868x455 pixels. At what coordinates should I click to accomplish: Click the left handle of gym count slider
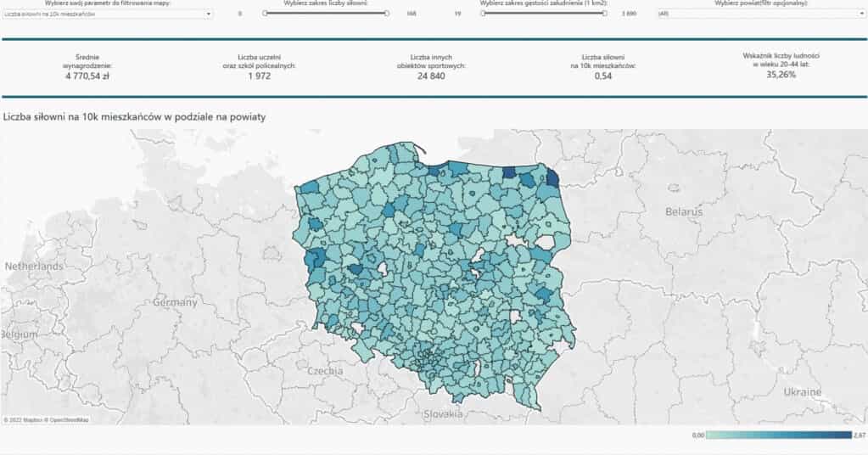(266, 14)
